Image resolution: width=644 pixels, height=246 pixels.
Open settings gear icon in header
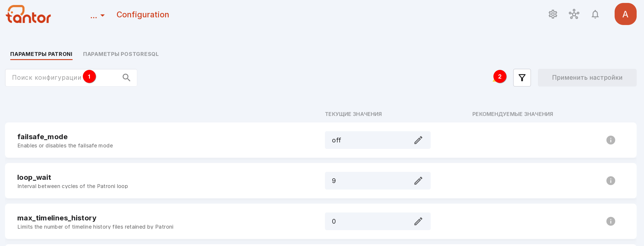click(553, 14)
